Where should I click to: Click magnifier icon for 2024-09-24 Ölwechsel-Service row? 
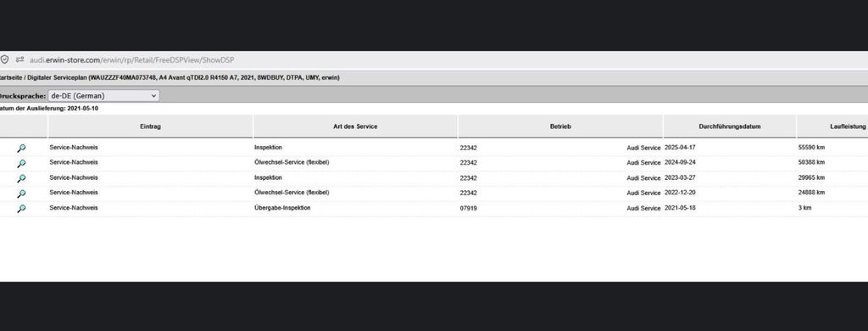[x=21, y=163]
